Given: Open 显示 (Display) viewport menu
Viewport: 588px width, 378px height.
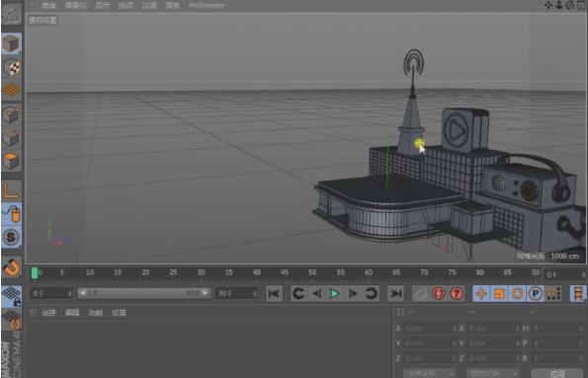Looking at the screenshot, I should pyautogui.click(x=103, y=5).
